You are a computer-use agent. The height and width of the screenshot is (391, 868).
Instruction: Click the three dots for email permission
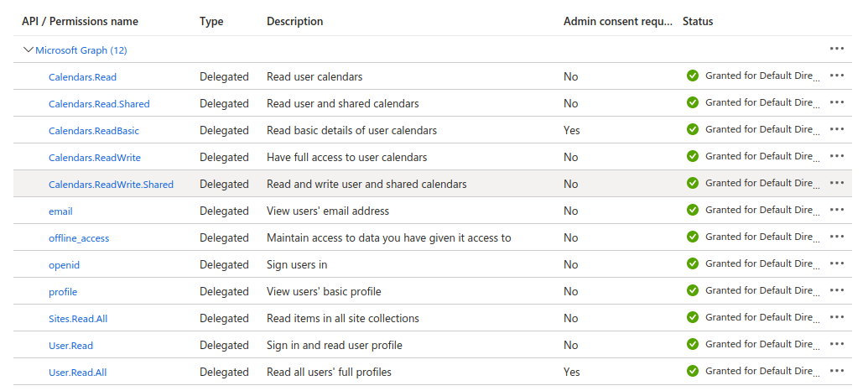tap(836, 210)
